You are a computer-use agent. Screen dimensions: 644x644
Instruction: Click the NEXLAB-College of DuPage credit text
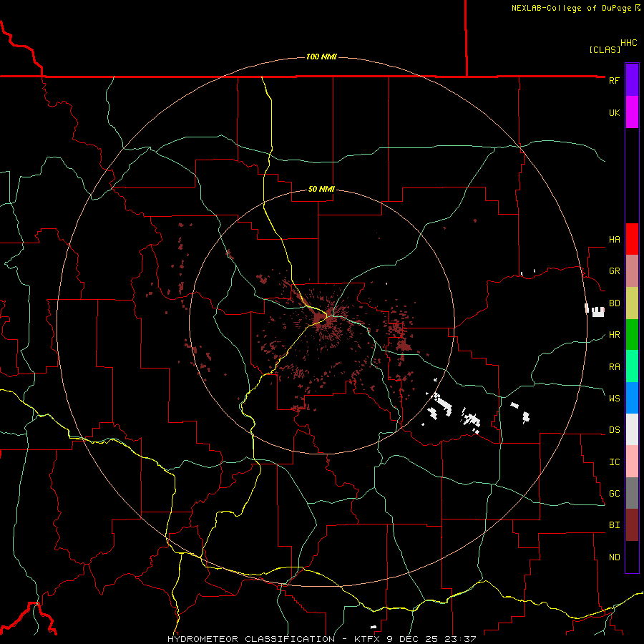(x=571, y=8)
